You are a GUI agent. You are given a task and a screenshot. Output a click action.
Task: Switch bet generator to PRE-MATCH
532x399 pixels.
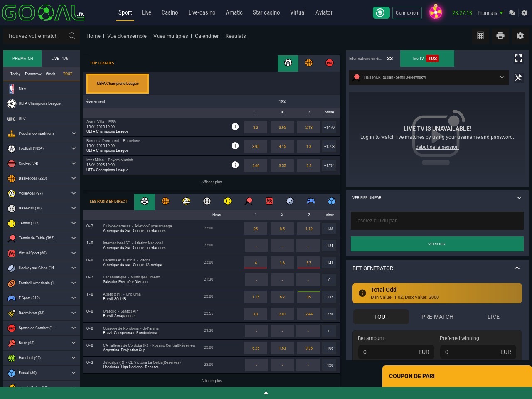tap(437, 317)
